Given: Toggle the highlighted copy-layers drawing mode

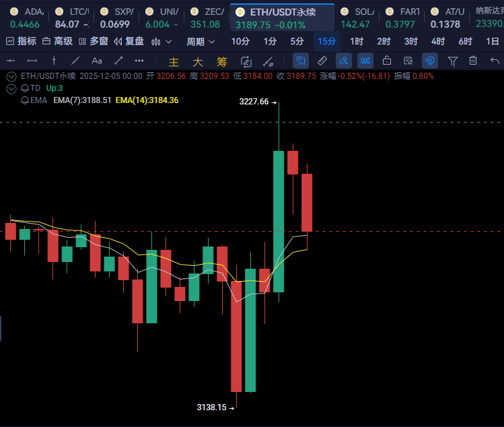Looking at the screenshot, I should coord(301,61).
